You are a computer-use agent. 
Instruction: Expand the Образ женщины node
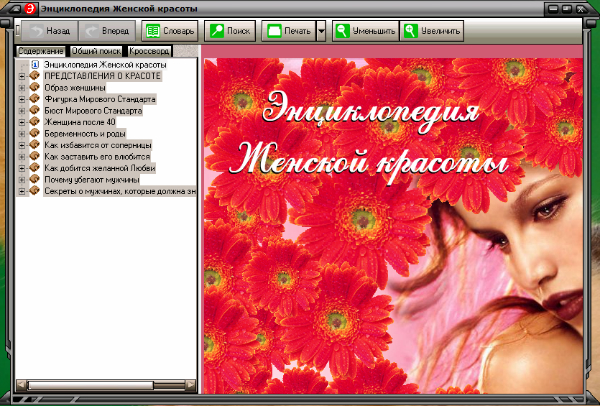[x=21, y=88]
